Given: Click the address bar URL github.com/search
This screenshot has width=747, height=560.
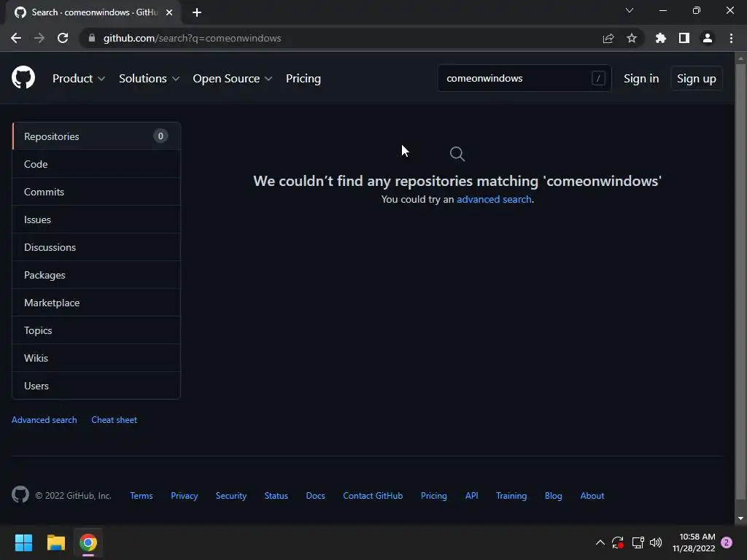Looking at the screenshot, I should pyautogui.click(x=192, y=38).
